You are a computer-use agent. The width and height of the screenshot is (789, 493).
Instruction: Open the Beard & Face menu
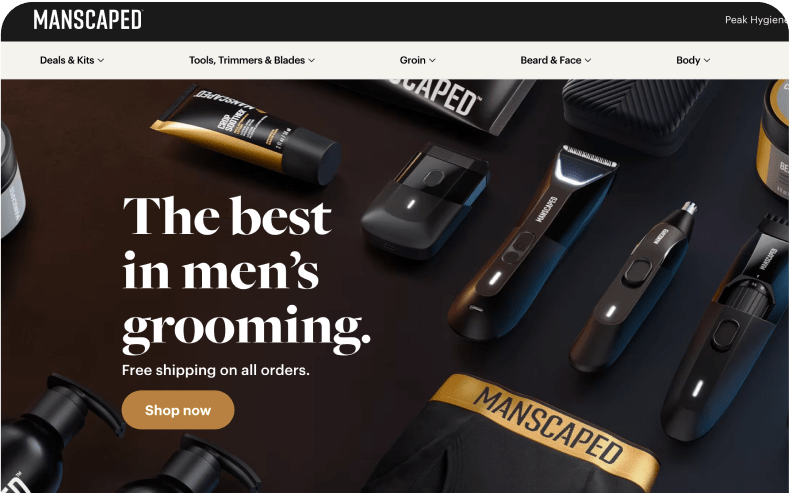coord(556,60)
